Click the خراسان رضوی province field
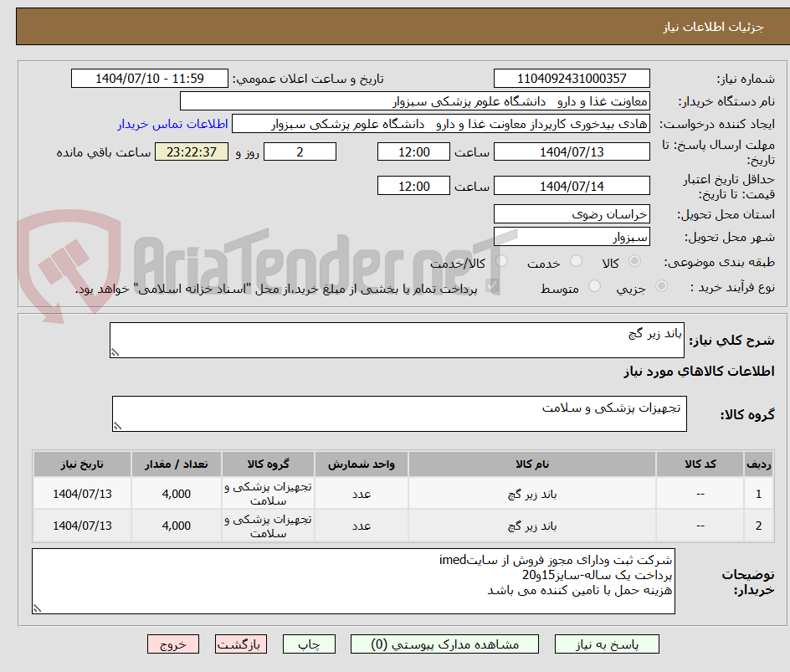 click(x=572, y=213)
